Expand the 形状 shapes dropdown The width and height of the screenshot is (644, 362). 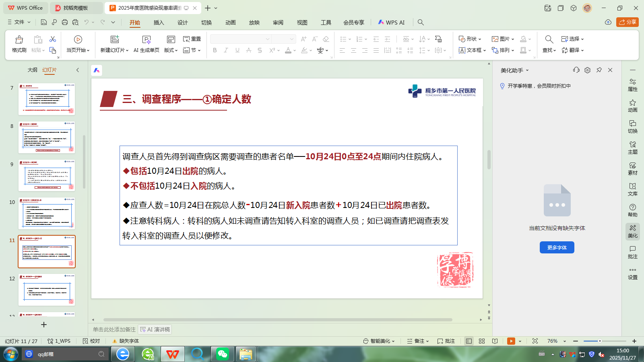(x=469, y=39)
